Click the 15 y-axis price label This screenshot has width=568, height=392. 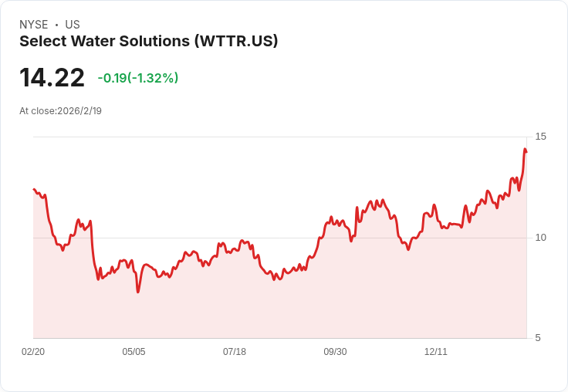(x=540, y=137)
